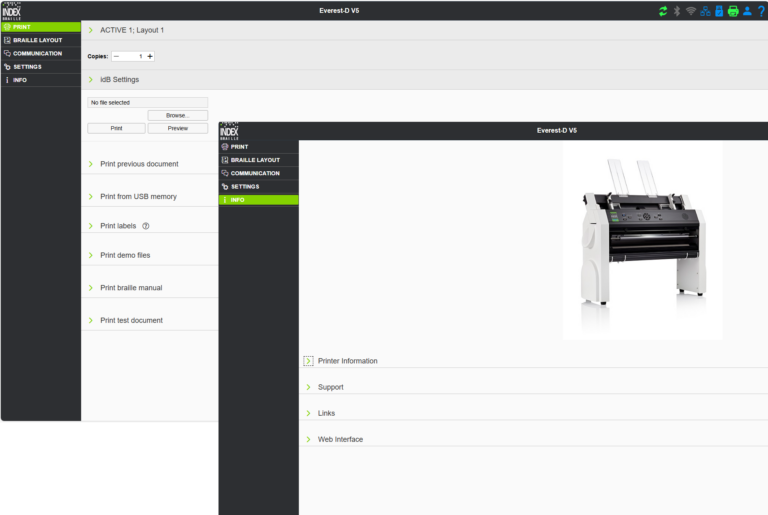Image resolution: width=768 pixels, height=515 pixels.
Task: Increase copies with the plus button
Action: (150, 56)
